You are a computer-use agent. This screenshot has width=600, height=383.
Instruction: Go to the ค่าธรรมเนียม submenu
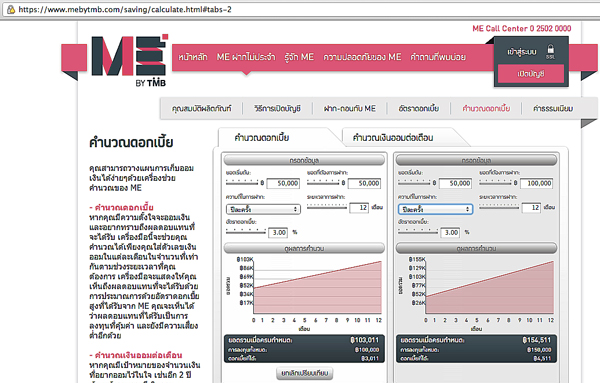coord(553,109)
